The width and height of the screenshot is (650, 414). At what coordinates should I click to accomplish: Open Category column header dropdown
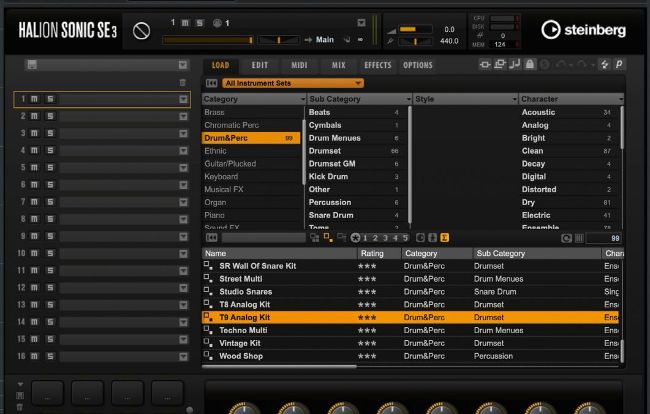point(303,99)
